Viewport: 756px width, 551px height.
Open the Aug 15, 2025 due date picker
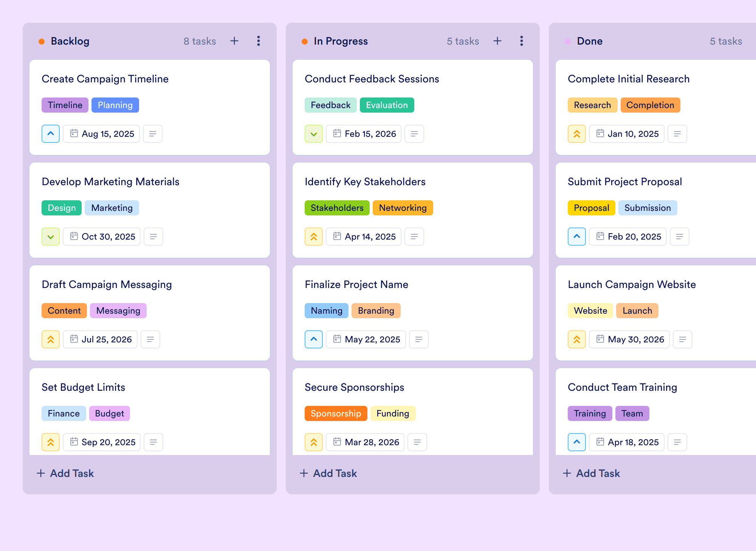click(101, 134)
